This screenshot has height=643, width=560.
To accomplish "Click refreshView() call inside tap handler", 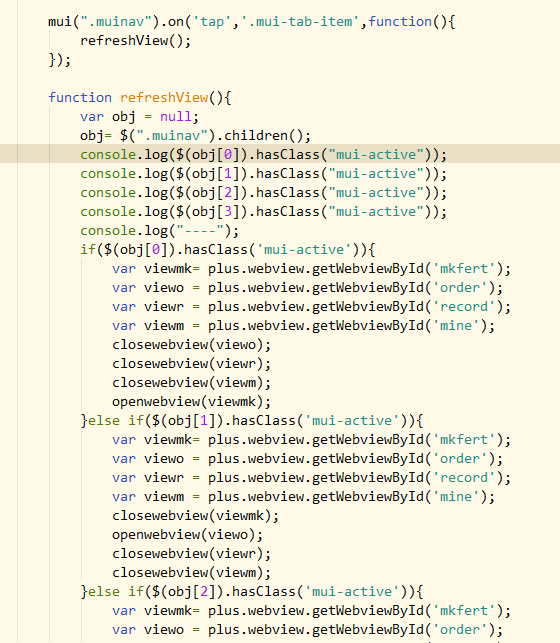I will 135,41.
